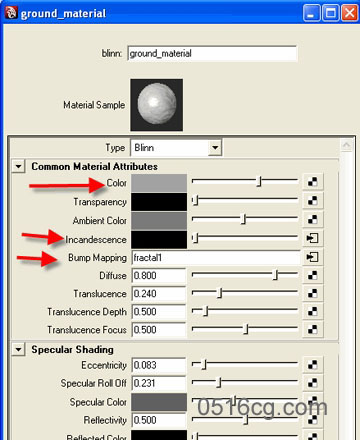Click the Translucence Focus slider track
Viewport: 360px width, 440px height.
pyautogui.click(x=245, y=328)
